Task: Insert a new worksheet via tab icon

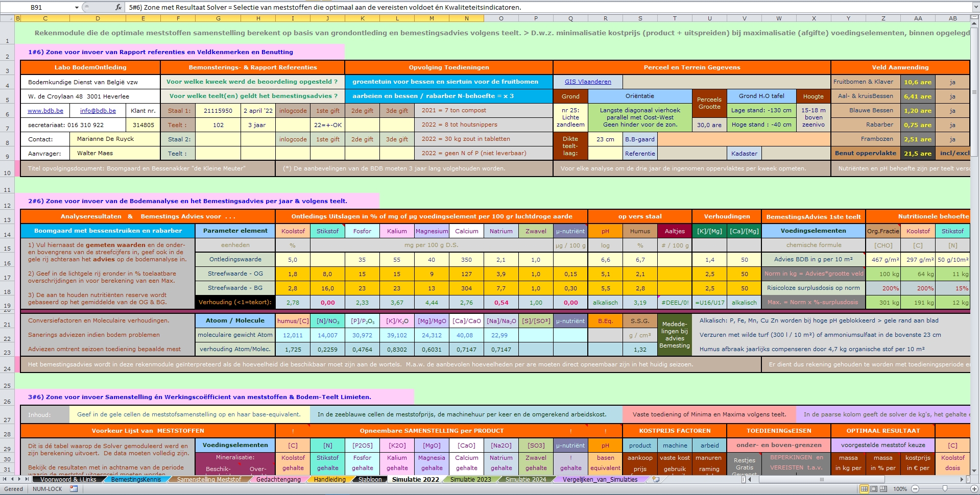Action: [656, 479]
